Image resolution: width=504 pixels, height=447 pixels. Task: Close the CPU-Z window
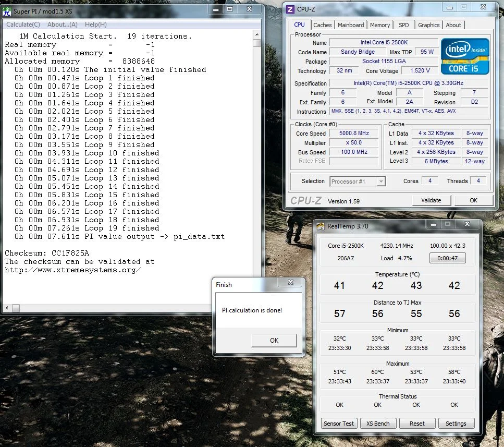[483, 7]
